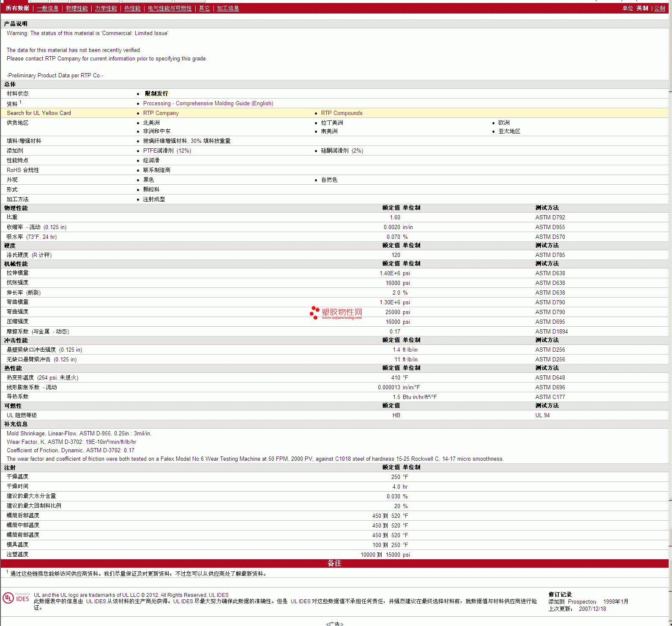This screenshot has width=672, height=626.
Task: Switch to the 其它 tab
Action: [204, 8]
